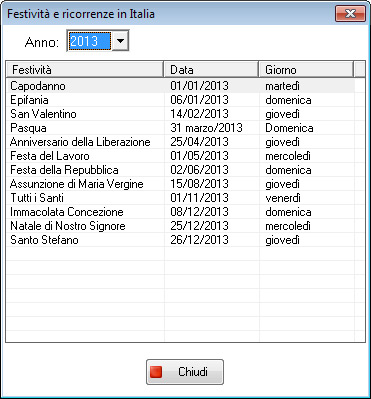This screenshot has width=371, height=399.
Task: Select the San Valentino row
Action: pyautogui.click(x=180, y=114)
